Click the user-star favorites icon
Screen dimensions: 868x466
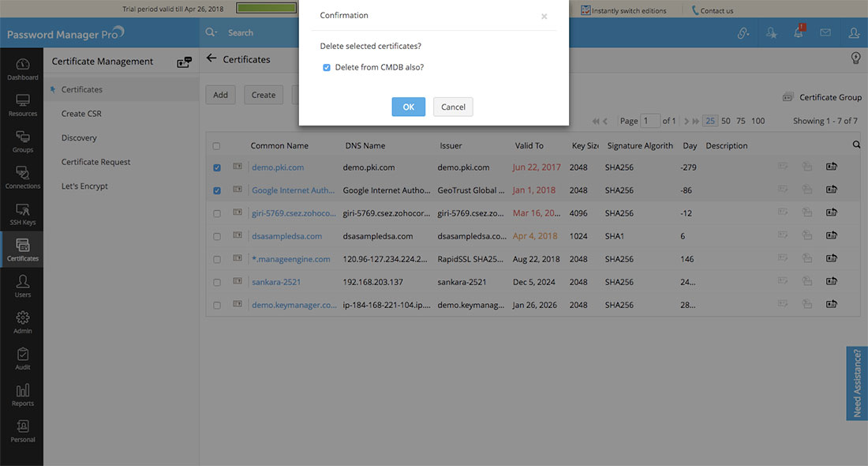coord(771,33)
